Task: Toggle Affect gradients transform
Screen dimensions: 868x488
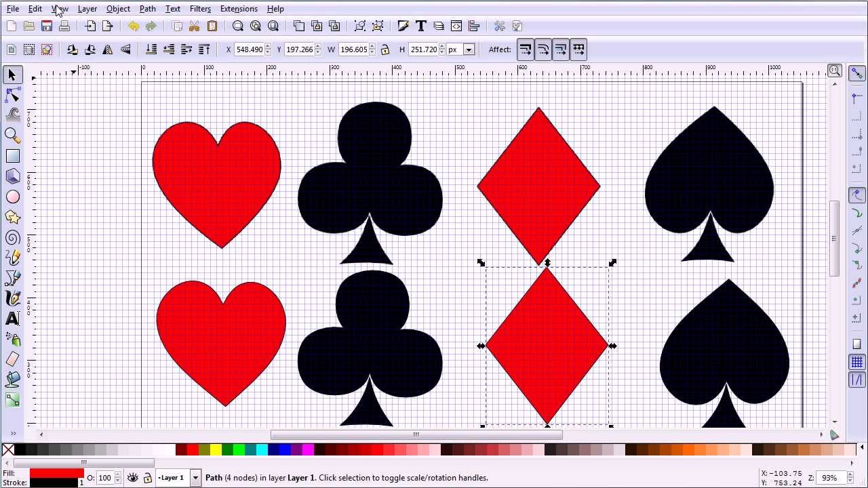Action: tap(561, 49)
